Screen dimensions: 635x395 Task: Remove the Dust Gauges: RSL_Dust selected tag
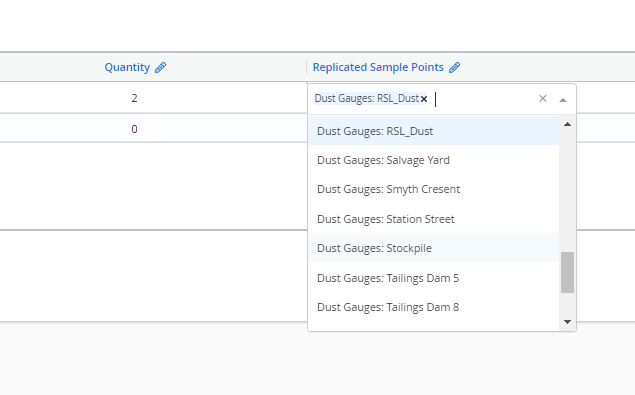pyautogui.click(x=424, y=99)
